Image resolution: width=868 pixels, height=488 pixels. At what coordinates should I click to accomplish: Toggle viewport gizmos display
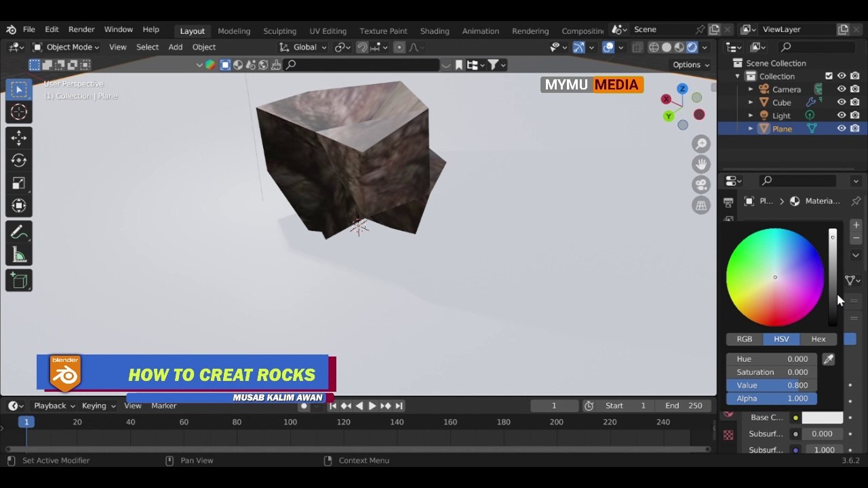click(578, 47)
